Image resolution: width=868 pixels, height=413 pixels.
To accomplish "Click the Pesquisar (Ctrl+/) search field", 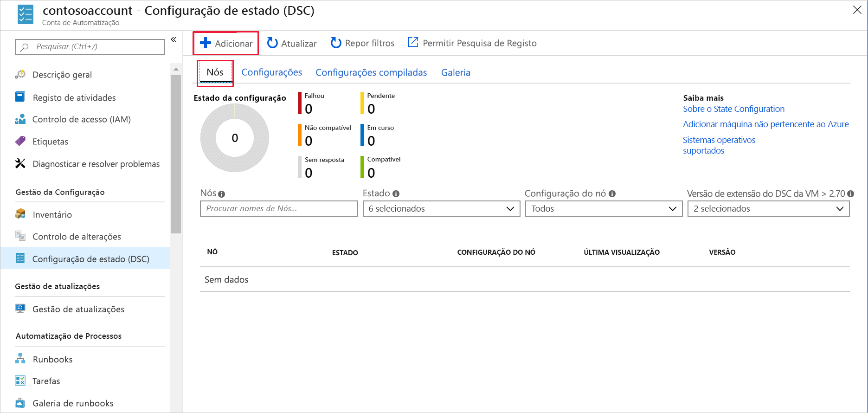I will click(90, 47).
